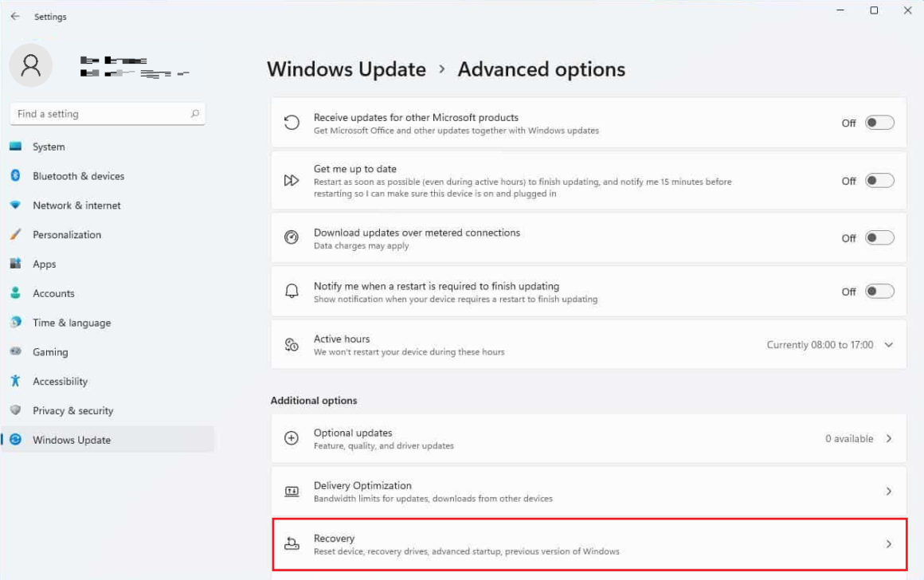Click the metered connections download icon

pos(292,237)
